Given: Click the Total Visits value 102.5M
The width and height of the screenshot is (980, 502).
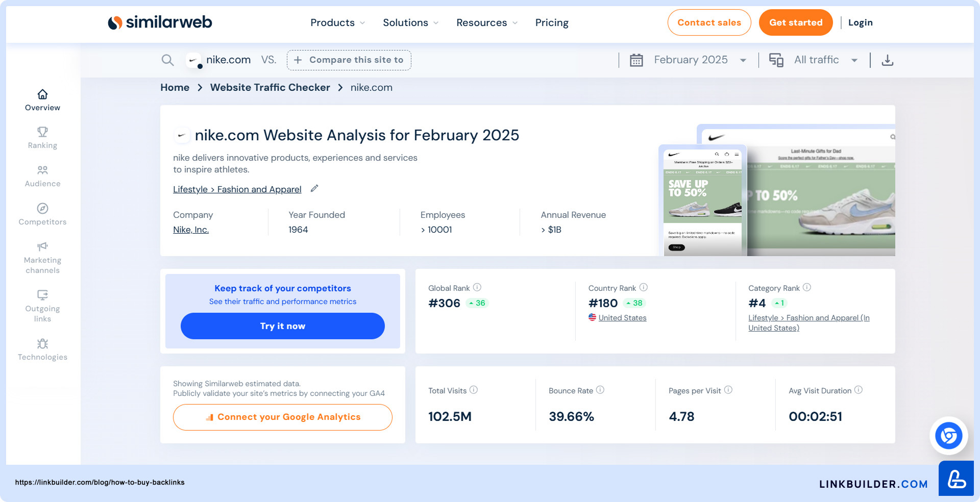Looking at the screenshot, I should [450, 417].
